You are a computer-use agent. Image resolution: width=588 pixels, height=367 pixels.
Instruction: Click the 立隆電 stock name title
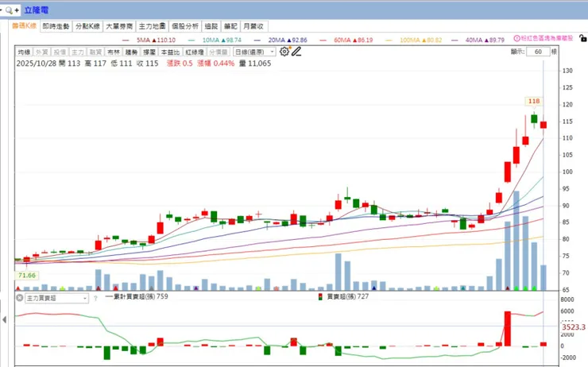(37, 10)
